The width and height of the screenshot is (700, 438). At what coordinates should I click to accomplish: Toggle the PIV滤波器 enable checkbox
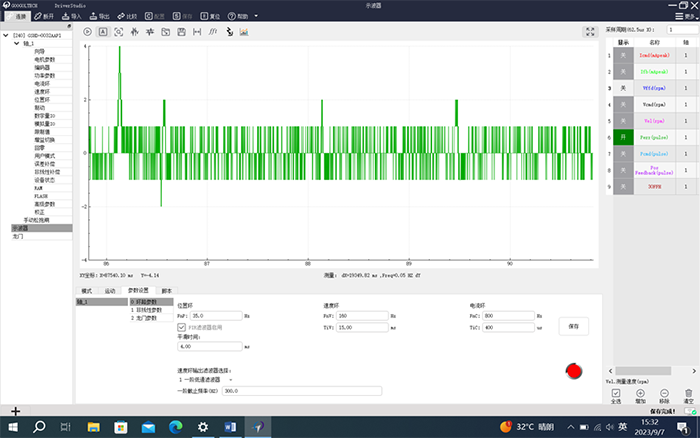pos(181,326)
